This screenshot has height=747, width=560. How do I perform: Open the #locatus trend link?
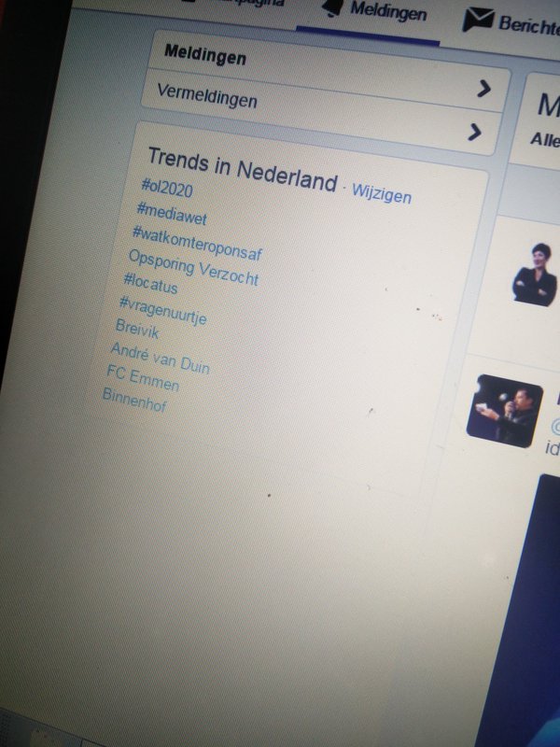click(150, 284)
